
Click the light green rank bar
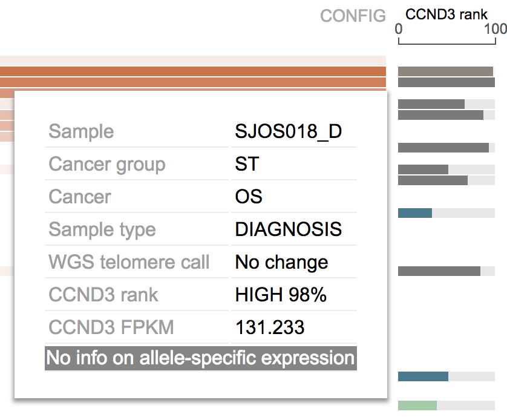point(417,405)
